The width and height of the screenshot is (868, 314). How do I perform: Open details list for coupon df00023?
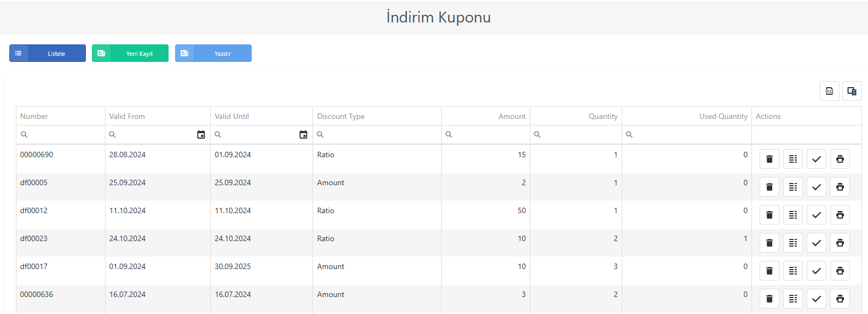pos(793,243)
